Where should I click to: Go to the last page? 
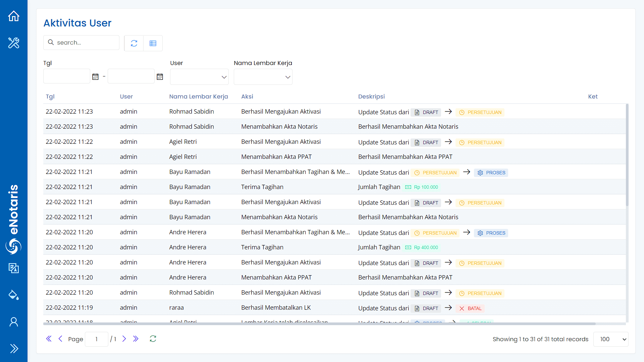pyautogui.click(x=136, y=339)
